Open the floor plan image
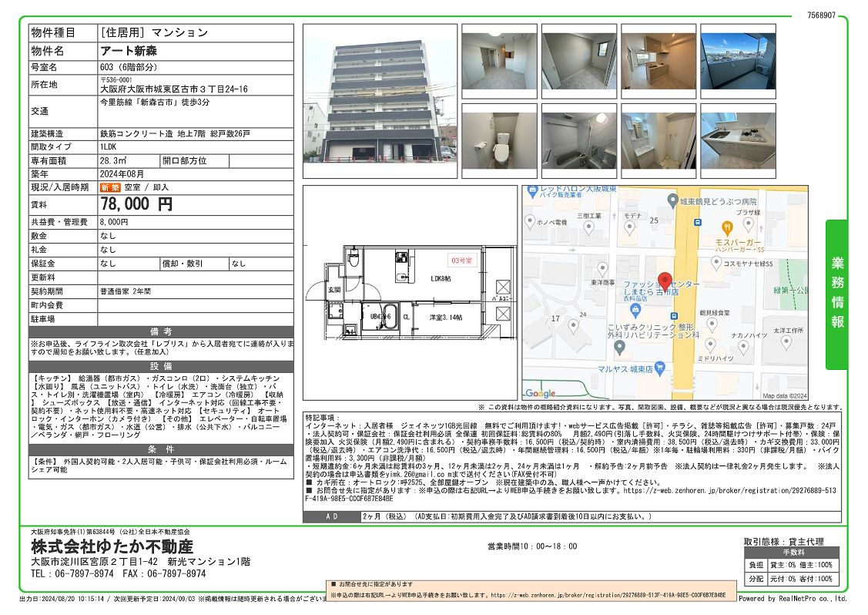This screenshot has height=615, width=868. 411,293
